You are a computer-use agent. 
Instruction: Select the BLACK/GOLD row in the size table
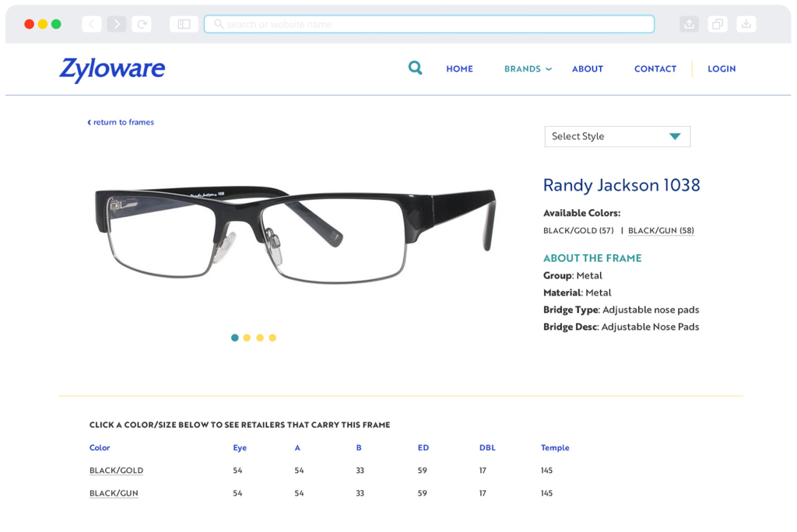pos(116,471)
